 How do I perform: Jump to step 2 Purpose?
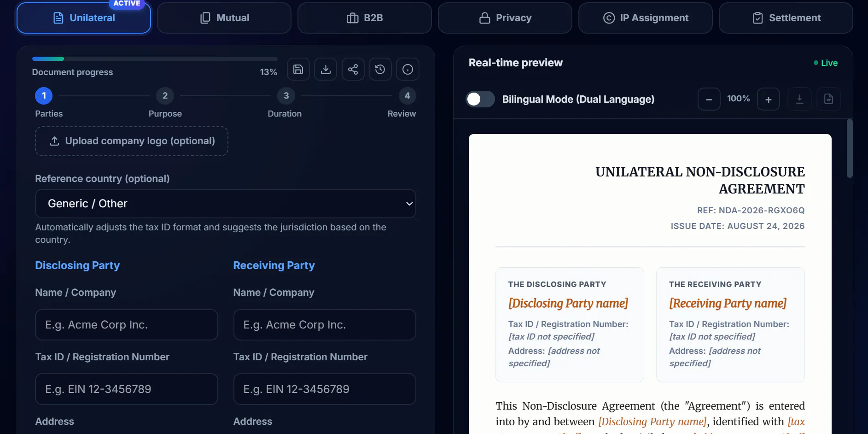tap(165, 96)
